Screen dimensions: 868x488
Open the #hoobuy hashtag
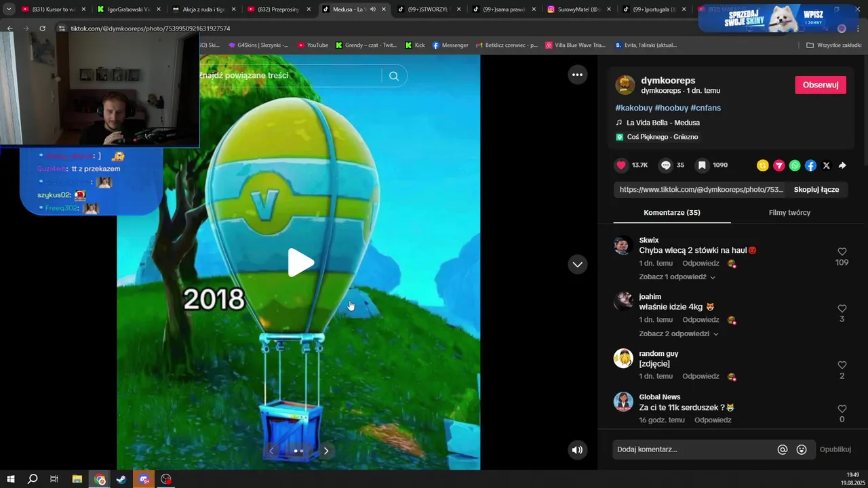pos(671,108)
